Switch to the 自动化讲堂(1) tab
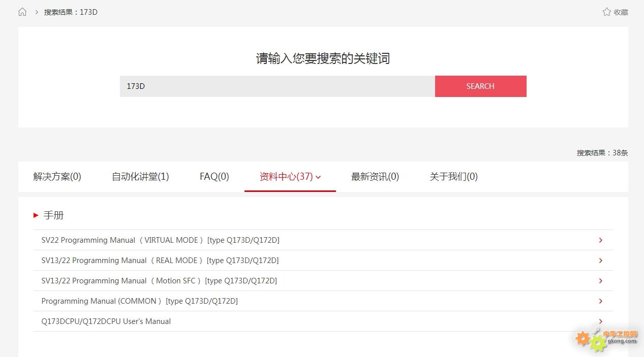The width and height of the screenshot is (644, 357). (x=140, y=177)
